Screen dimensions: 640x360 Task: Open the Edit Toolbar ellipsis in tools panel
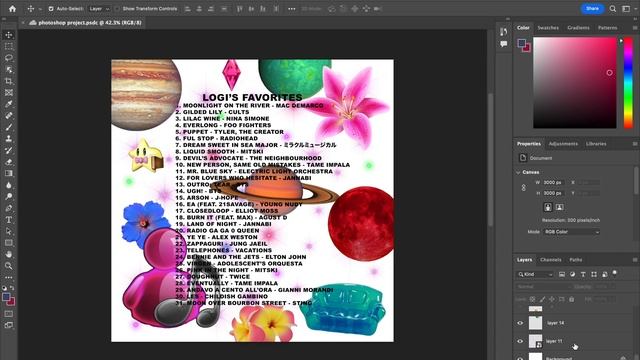pos(9,278)
